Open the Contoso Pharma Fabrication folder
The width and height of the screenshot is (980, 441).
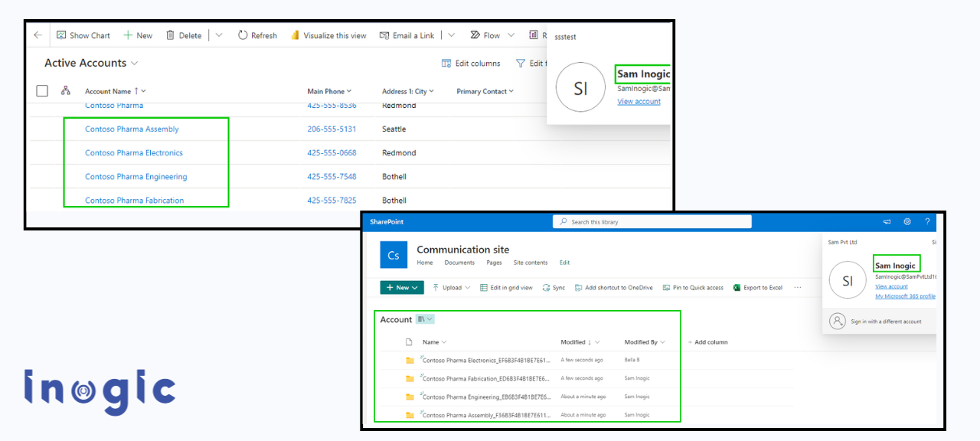486,378
